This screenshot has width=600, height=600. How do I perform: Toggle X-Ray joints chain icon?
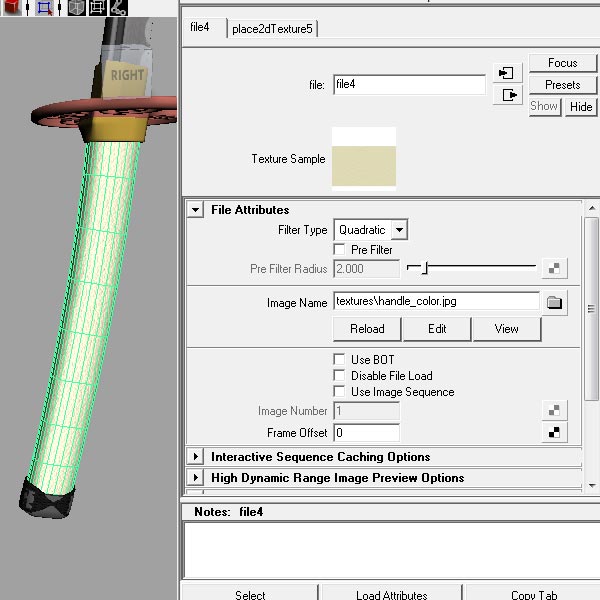[119, 7]
